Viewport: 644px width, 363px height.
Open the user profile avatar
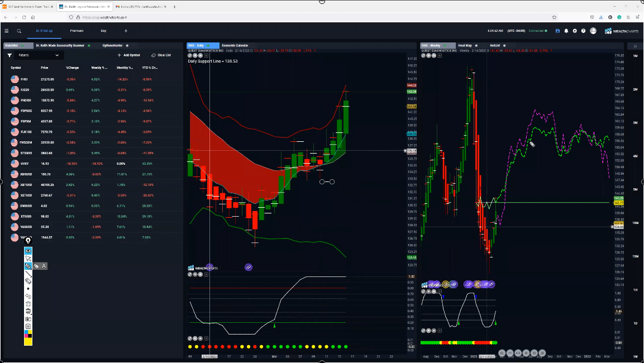coord(593,31)
